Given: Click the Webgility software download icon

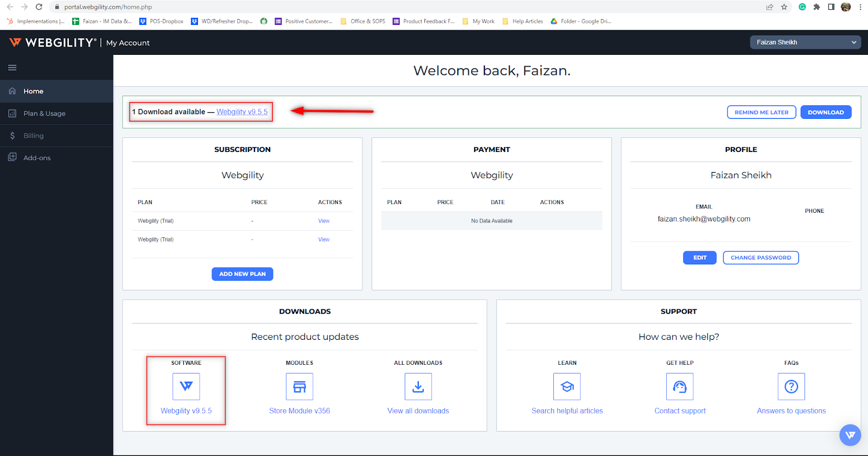Looking at the screenshot, I should click(186, 387).
